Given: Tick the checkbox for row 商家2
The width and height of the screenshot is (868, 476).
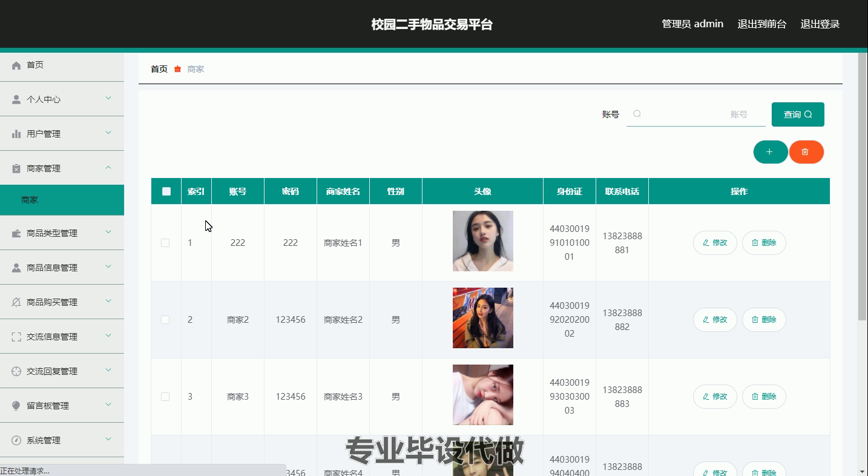Looking at the screenshot, I should [165, 320].
